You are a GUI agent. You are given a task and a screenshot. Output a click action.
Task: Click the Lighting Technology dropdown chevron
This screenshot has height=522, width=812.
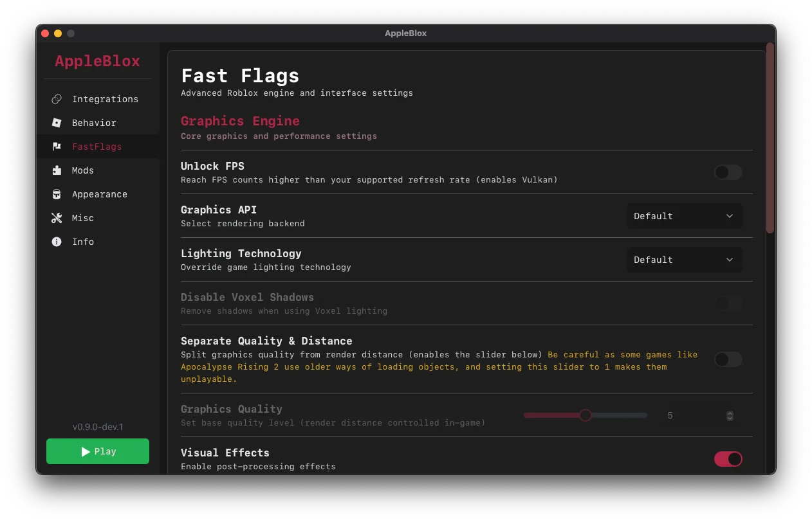(729, 260)
